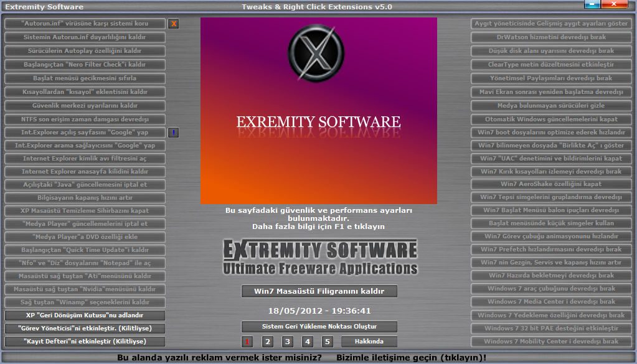Click Win7 AeroShake özelliğini kapat
The image size is (637, 364).
[x=550, y=184]
